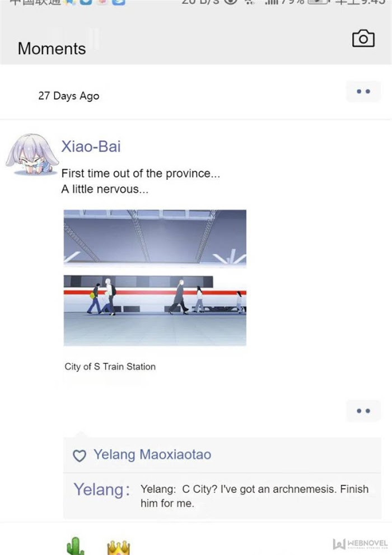This screenshot has width=392, height=555.
Task: Tap City of S Train Station location
Action: tap(110, 366)
